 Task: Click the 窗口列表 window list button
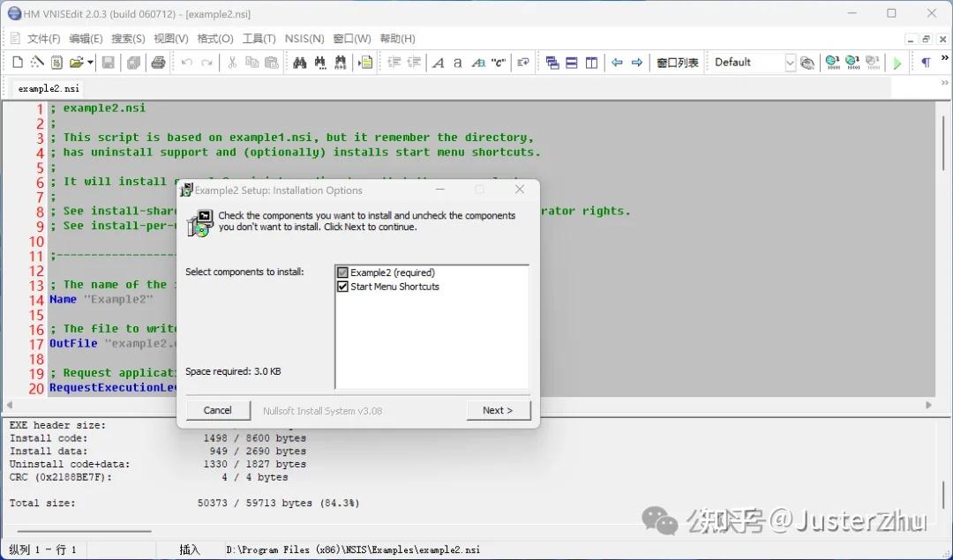click(x=678, y=63)
